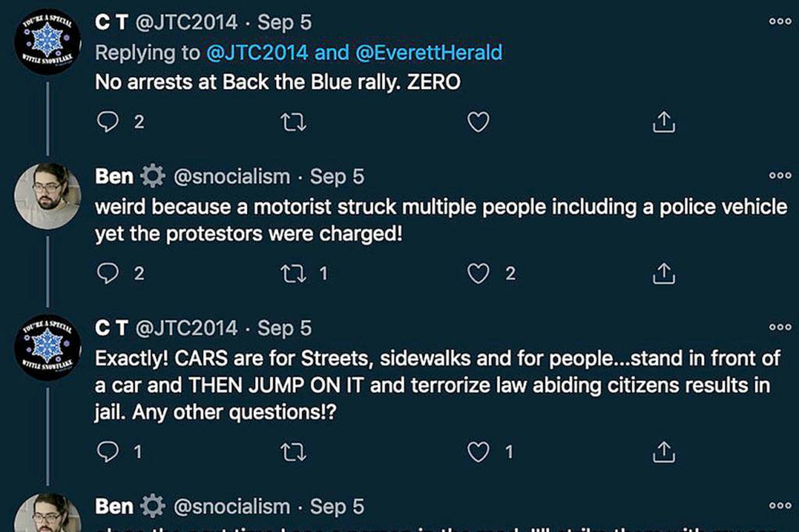Like the 'Any other questions!?' tweet
Image resolution: width=799 pixels, height=532 pixels.
(478, 451)
